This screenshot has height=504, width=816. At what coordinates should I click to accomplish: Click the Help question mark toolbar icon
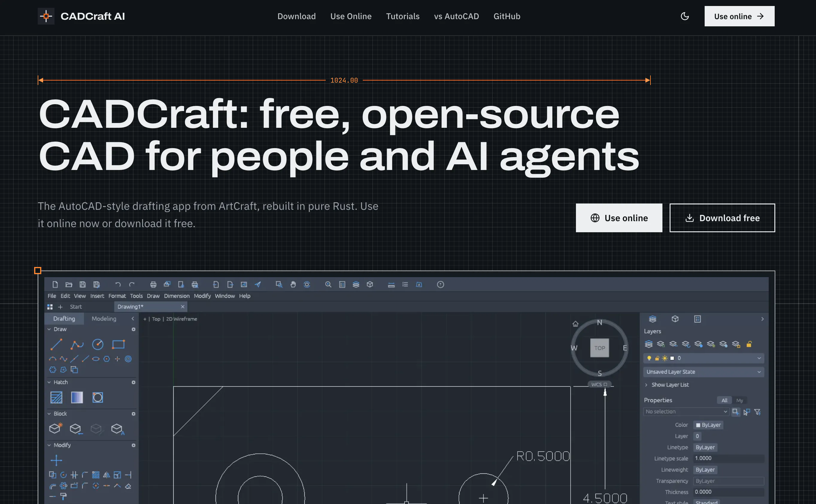click(x=440, y=284)
